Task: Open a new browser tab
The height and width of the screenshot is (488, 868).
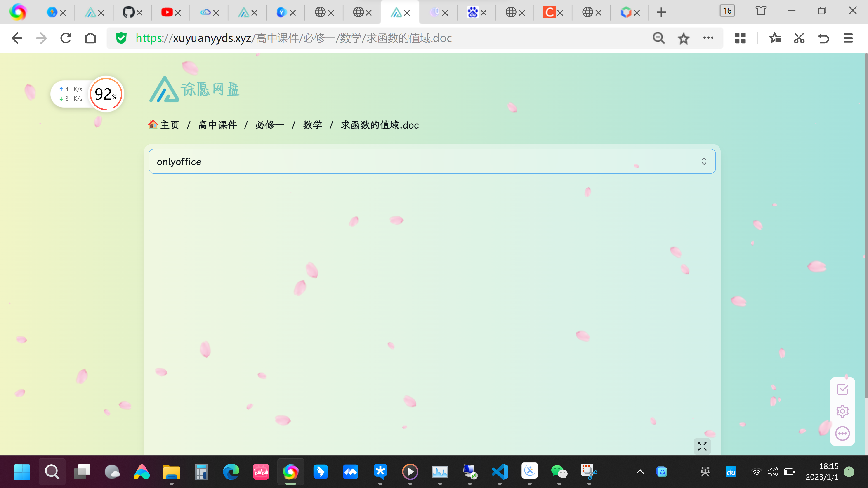Action: (x=661, y=12)
